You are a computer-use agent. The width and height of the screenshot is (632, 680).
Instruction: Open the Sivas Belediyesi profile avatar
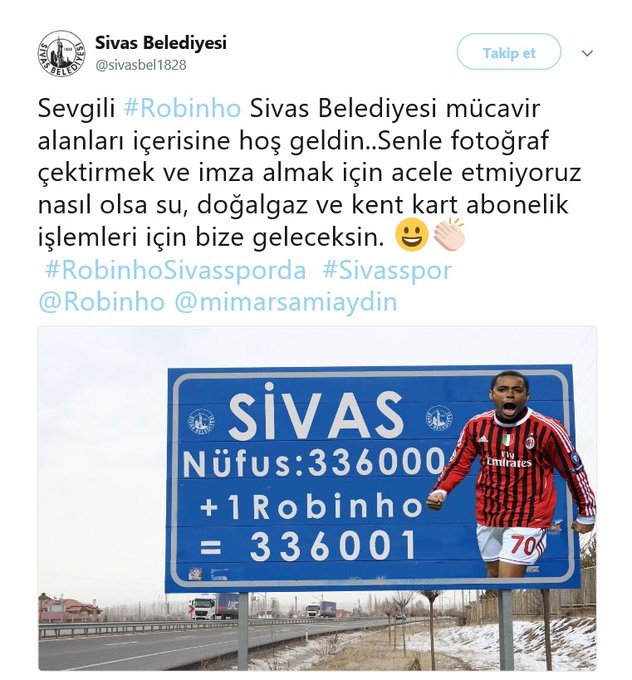(x=61, y=54)
